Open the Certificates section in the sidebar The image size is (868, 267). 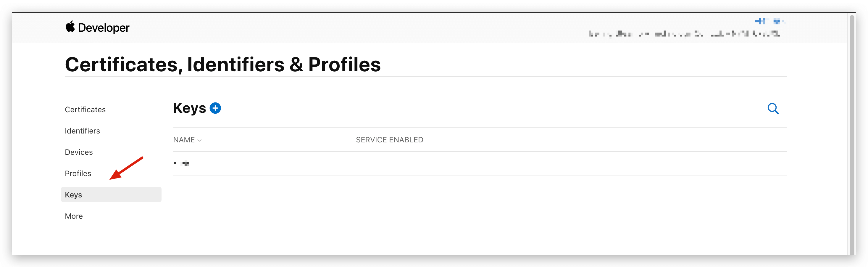85,110
